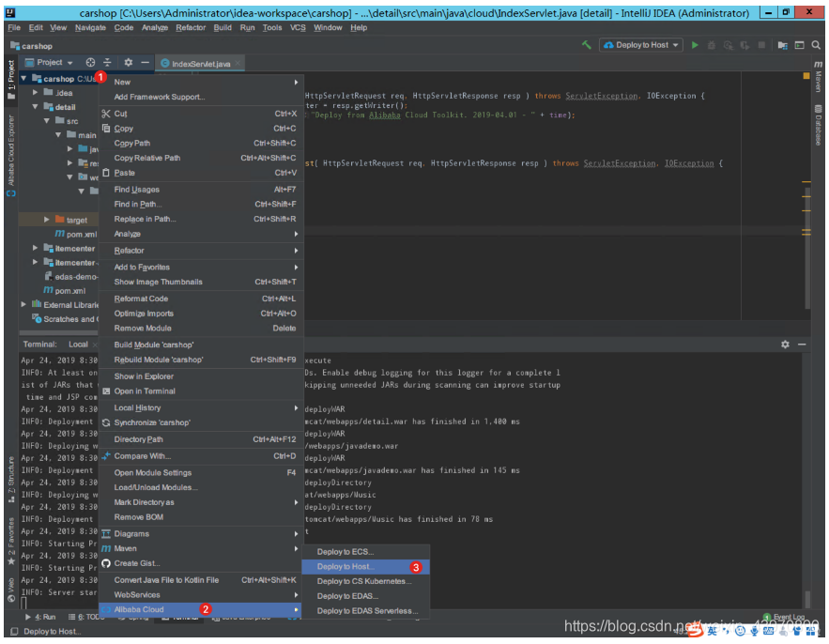This screenshot has height=644, width=829.
Task: Hide the terminal panel minus icon
Action: [802, 345]
